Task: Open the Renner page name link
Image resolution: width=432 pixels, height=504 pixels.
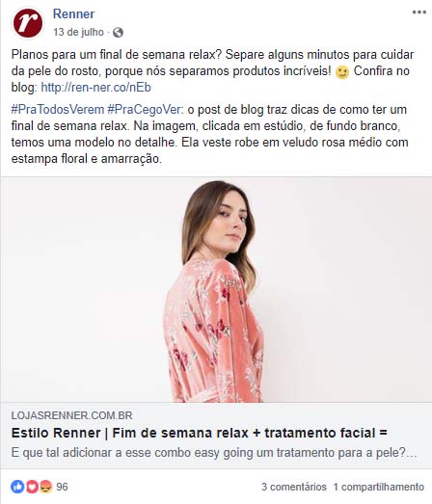Action: (x=73, y=13)
